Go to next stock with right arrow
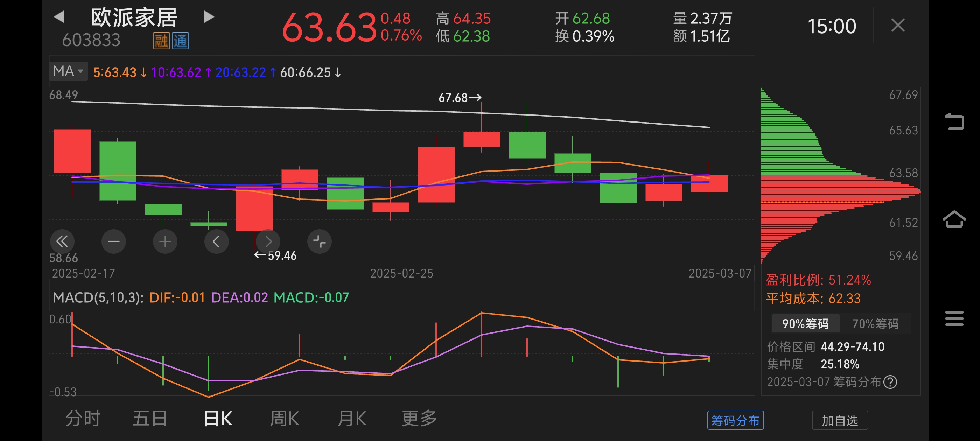Image resolution: width=980 pixels, height=441 pixels. coord(209,17)
